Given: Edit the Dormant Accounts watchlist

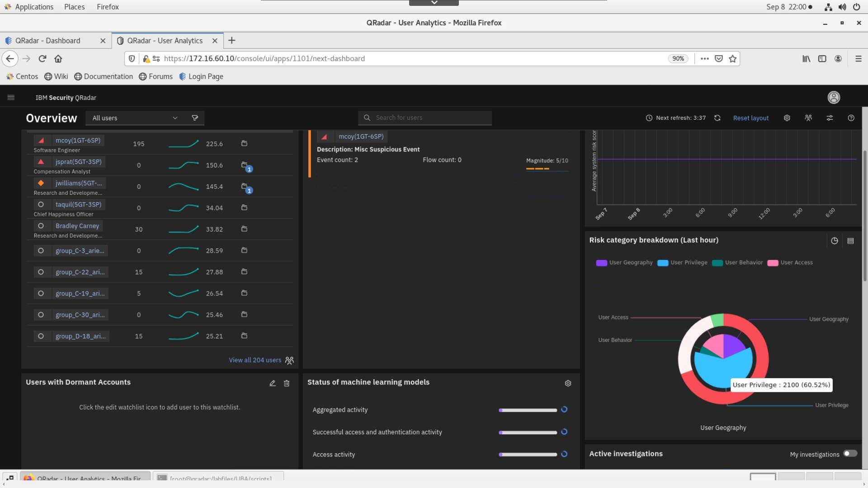Looking at the screenshot, I should [x=272, y=383].
